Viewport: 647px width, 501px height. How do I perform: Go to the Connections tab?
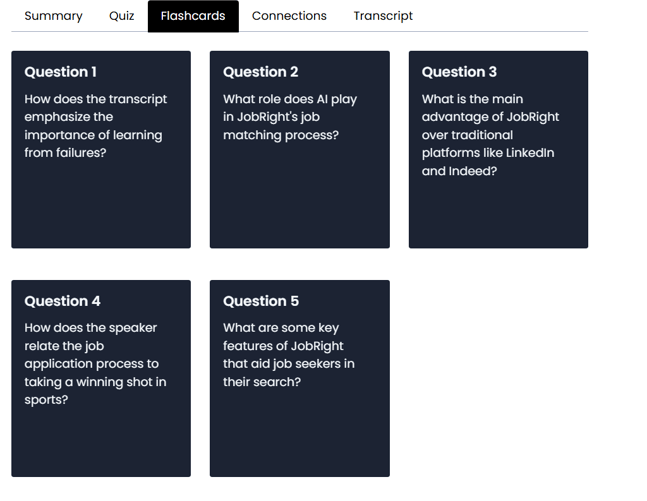pos(289,16)
